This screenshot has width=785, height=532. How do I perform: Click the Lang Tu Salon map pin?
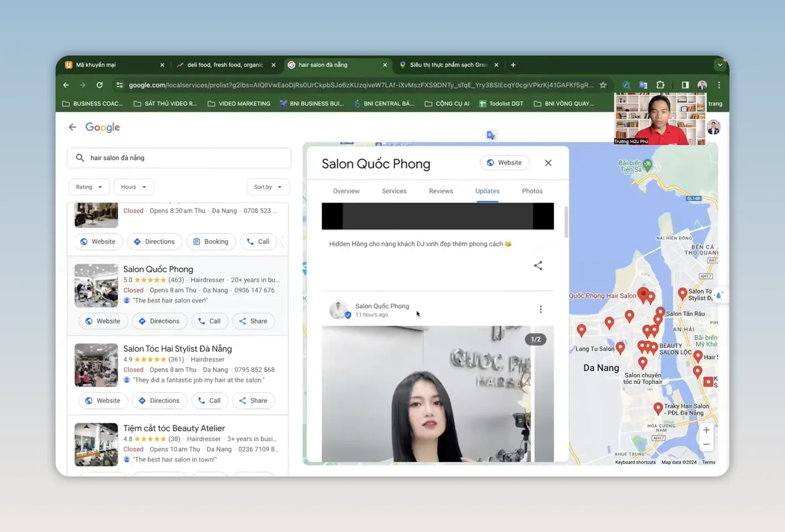tap(621, 348)
